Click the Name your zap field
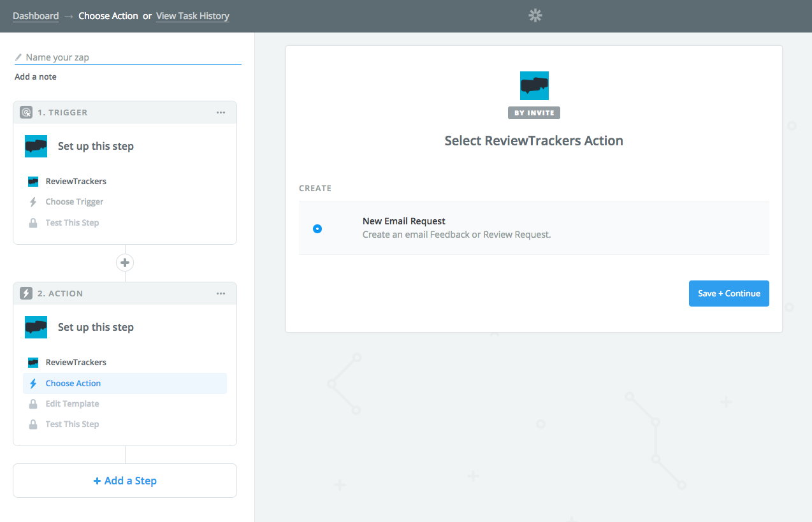 127,57
